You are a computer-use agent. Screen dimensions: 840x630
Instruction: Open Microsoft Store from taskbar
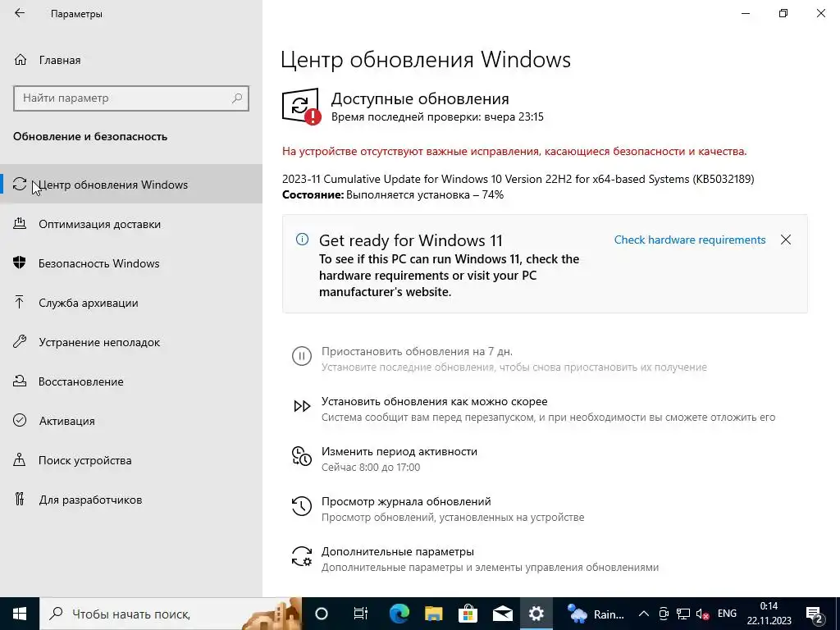point(468,614)
